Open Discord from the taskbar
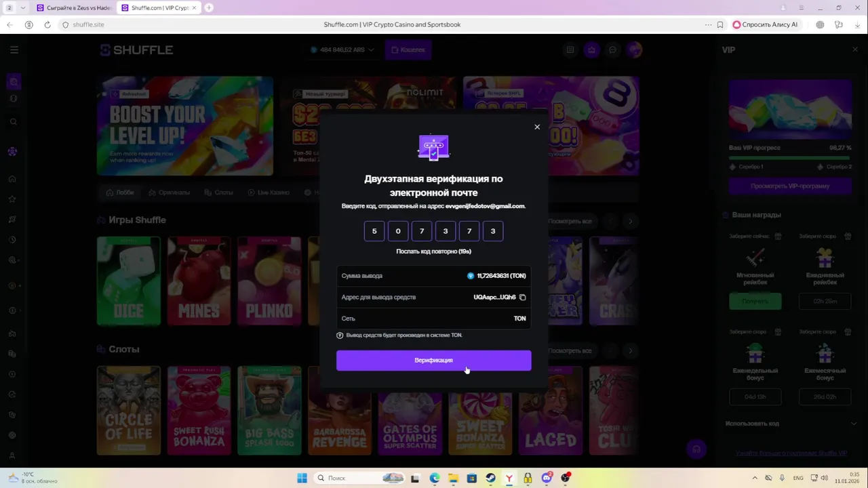This screenshot has width=868, height=488. (547, 478)
